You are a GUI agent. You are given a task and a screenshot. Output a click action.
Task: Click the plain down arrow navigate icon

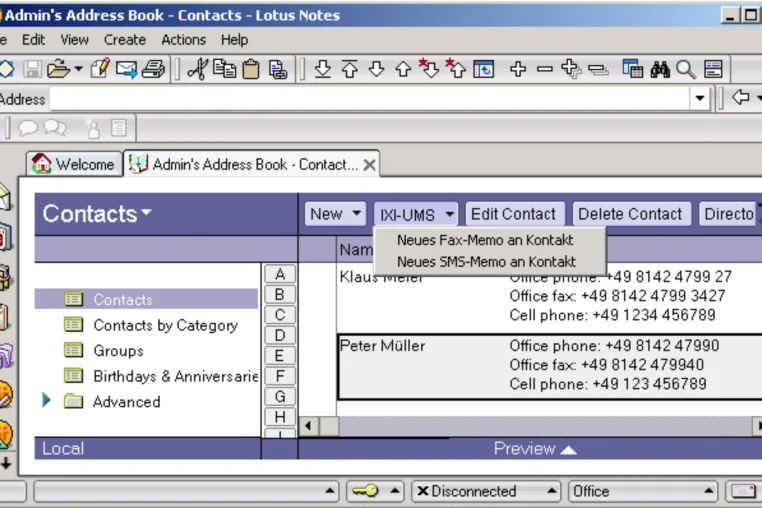[x=376, y=69]
